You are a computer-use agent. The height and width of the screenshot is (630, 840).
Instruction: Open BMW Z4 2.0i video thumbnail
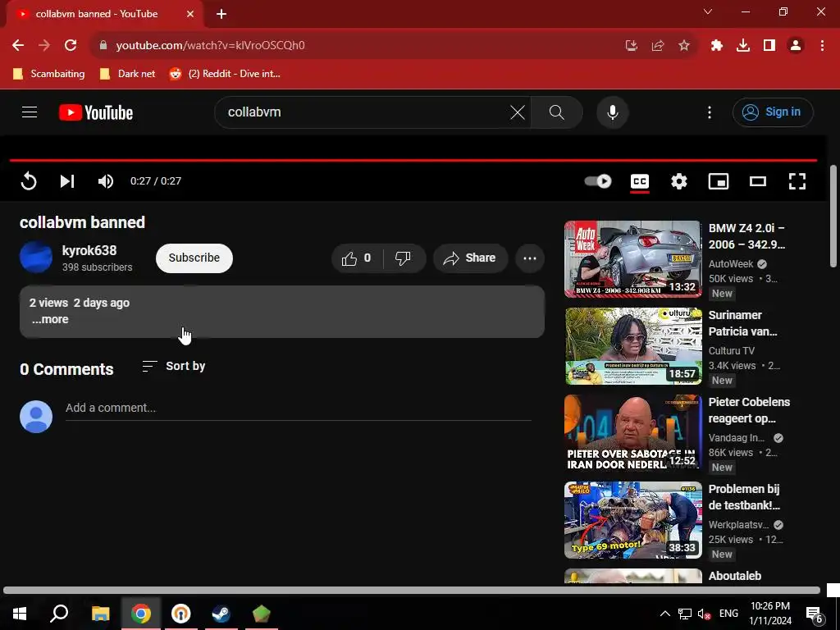tap(632, 258)
